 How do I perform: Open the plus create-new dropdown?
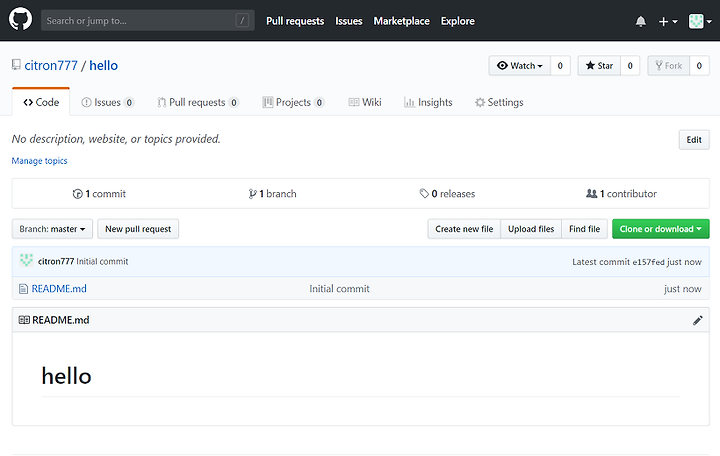668,21
